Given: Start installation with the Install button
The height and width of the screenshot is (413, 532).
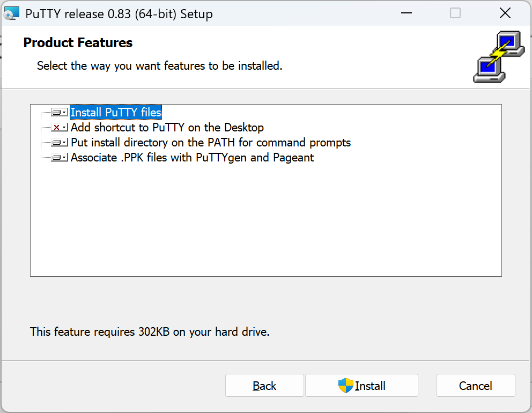Looking at the screenshot, I should click(361, 386).
